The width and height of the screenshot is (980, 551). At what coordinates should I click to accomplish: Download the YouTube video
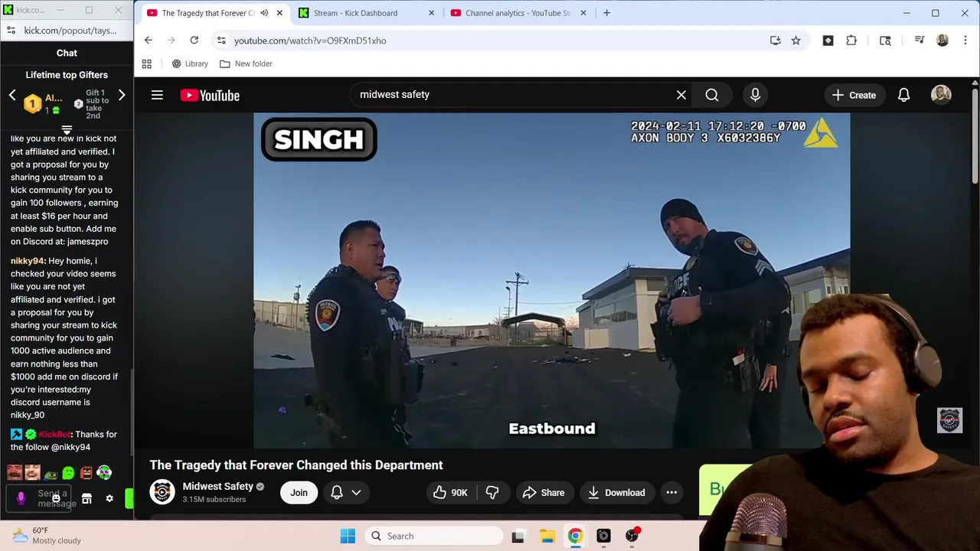(x=616, y=493)
